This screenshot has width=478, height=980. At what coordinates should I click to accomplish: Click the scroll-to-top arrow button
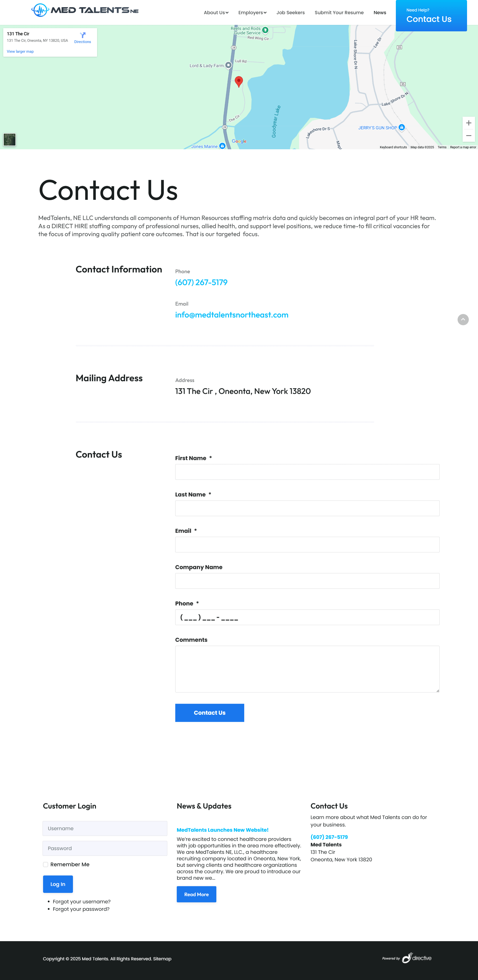[x=463, y=319]
